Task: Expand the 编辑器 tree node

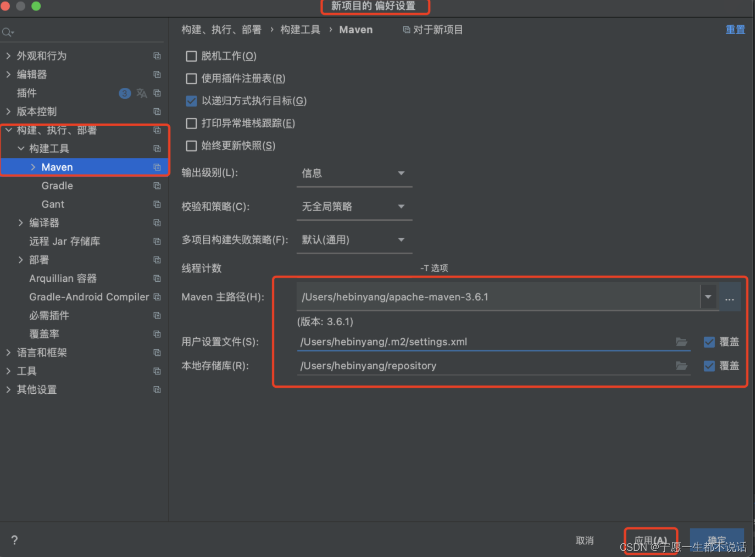Action: click(x=8, y=75)
